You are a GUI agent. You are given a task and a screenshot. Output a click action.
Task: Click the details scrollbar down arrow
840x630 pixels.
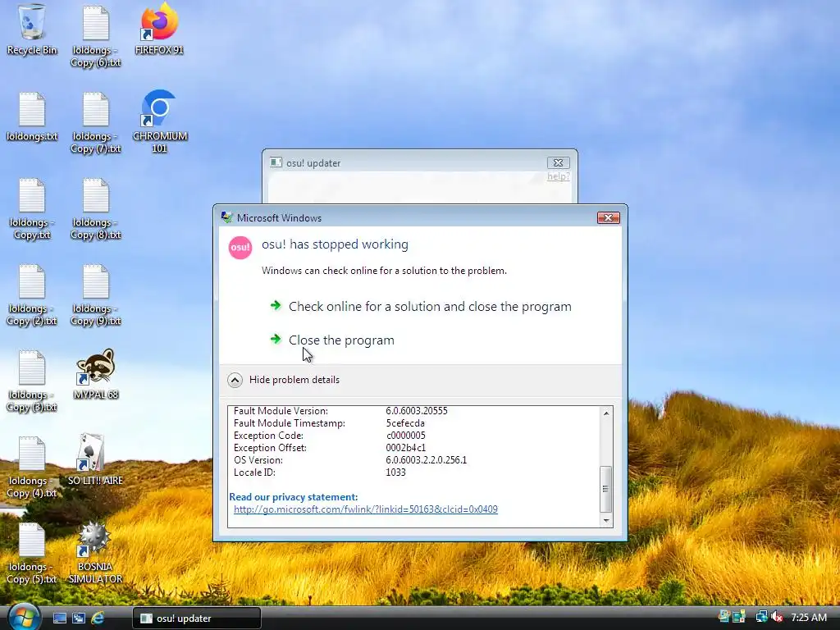tap(606, 520)
